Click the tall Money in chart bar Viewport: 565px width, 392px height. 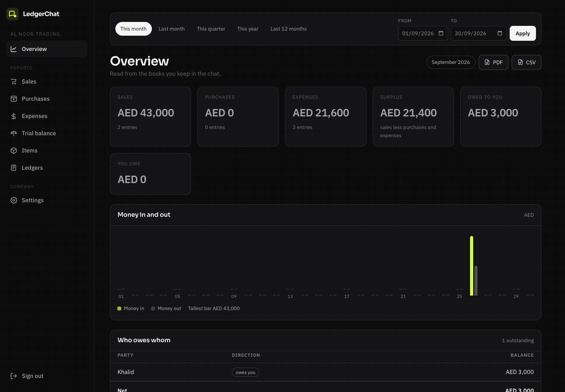point(472,266)
